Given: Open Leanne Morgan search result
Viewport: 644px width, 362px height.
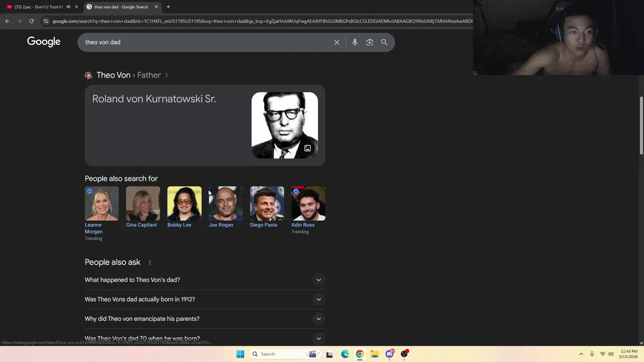Looking at the screenshot, I should 94,228.
